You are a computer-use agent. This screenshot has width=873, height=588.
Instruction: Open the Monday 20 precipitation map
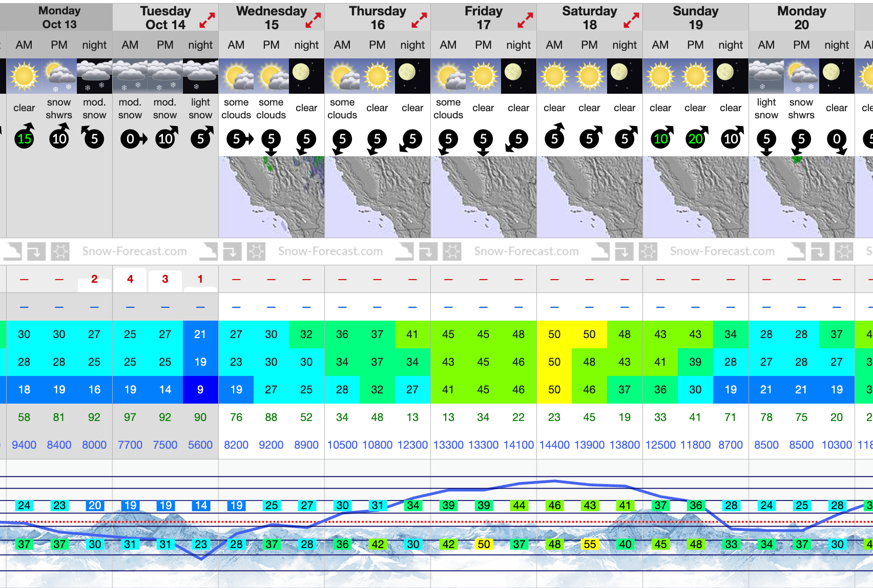(802, 197)
